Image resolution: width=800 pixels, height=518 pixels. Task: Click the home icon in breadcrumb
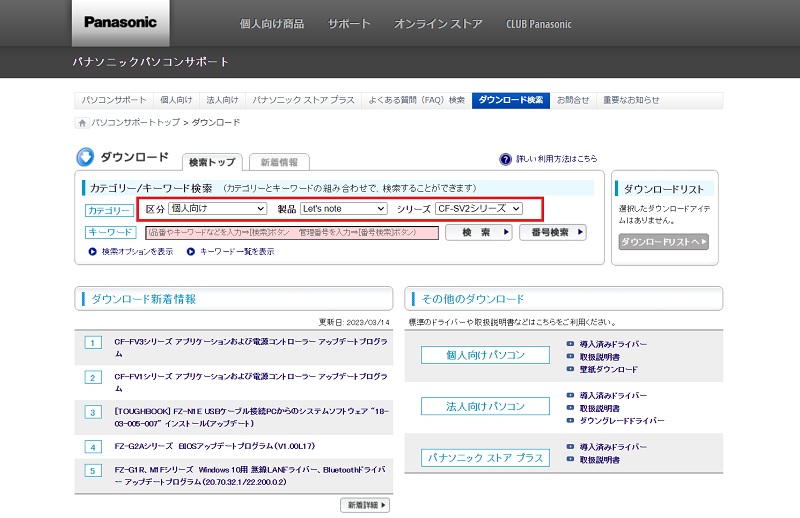82,123
